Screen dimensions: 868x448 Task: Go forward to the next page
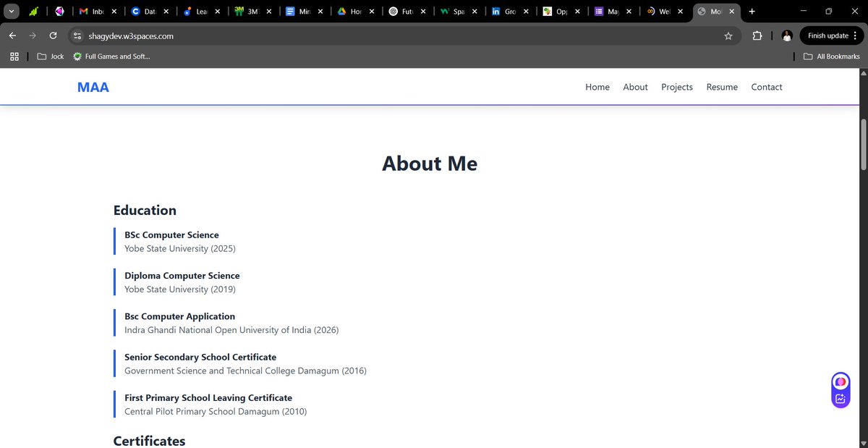[33, 35]
